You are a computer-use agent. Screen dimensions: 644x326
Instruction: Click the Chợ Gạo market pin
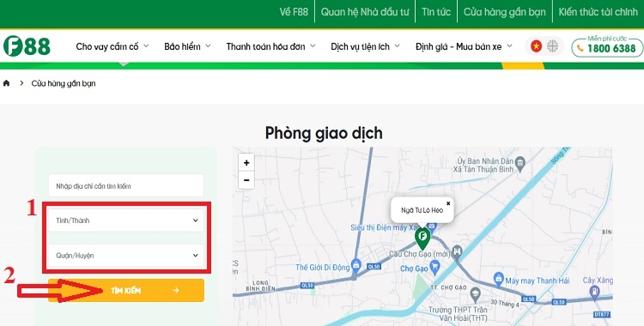(435, 269)
